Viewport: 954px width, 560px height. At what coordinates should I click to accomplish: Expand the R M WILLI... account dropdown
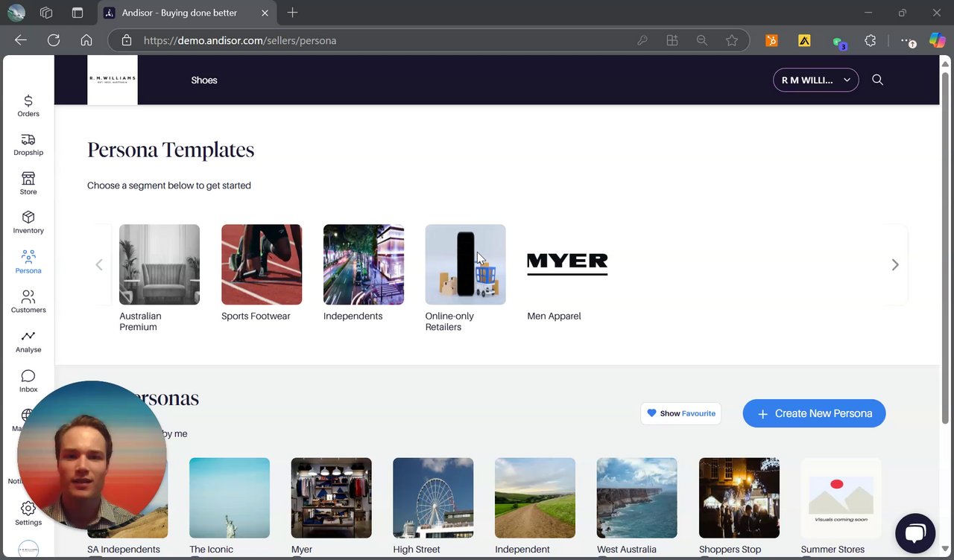click(x=816, y=80)
